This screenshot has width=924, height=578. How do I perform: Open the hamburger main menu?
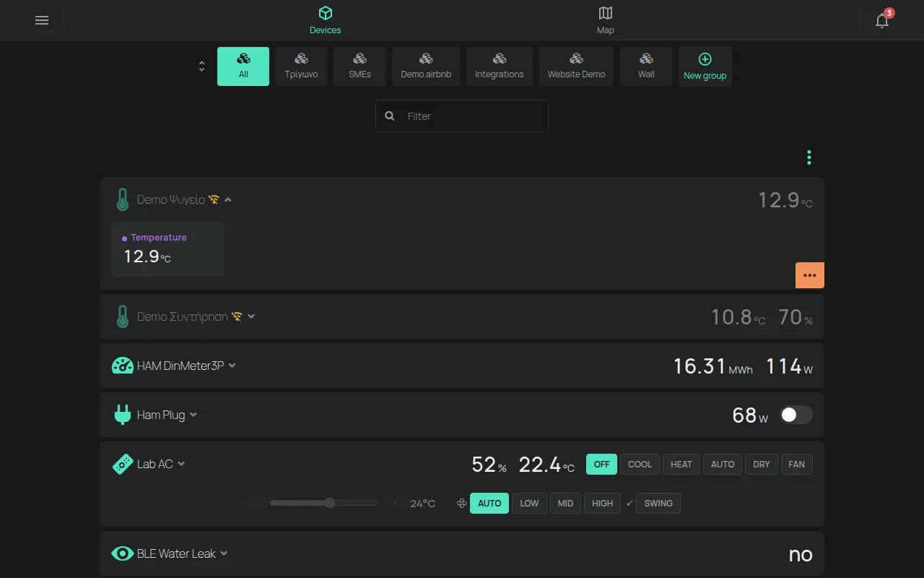(42, 20)
